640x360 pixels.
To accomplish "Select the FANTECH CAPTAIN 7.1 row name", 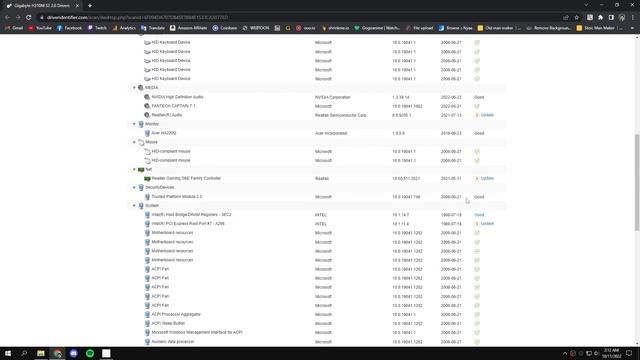I will pos(173,106).
